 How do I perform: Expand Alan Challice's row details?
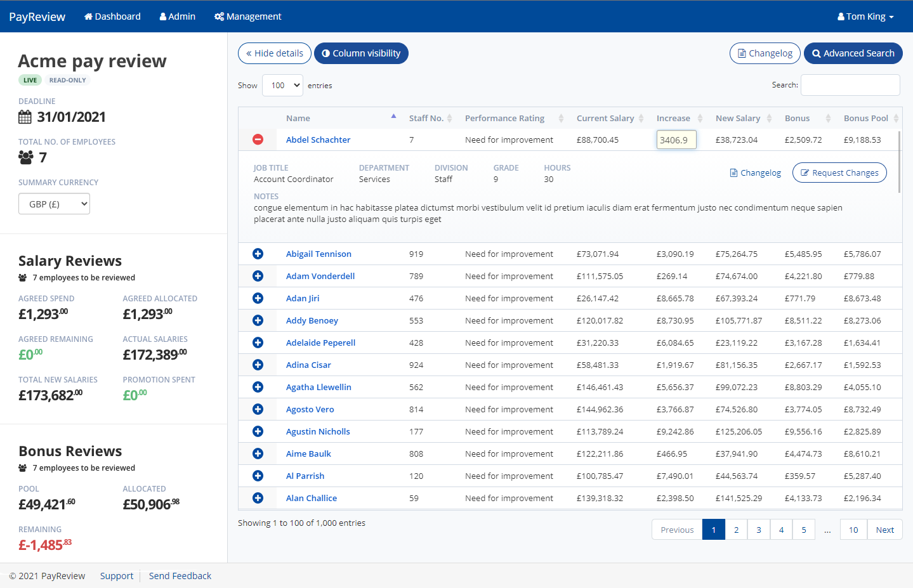[258, 498]
